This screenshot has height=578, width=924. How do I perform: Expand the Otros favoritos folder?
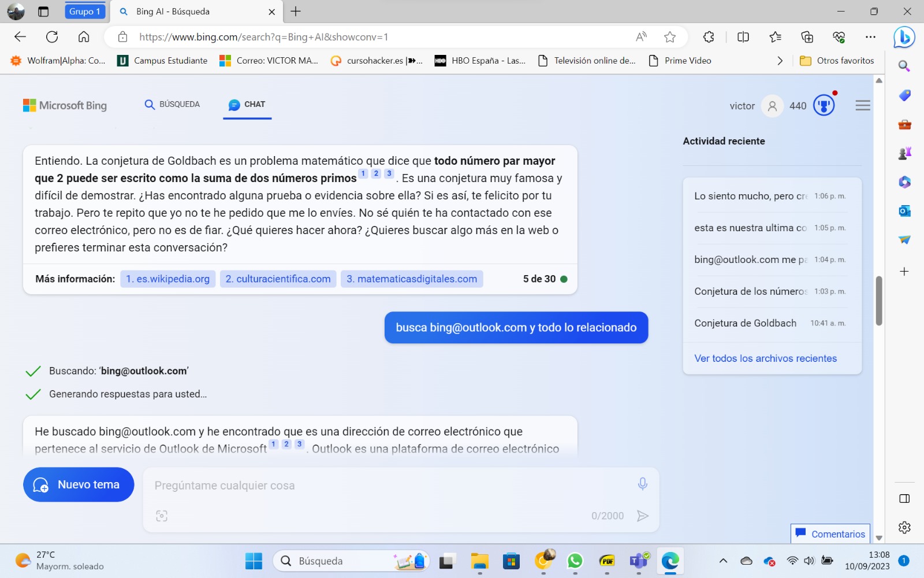837,61
